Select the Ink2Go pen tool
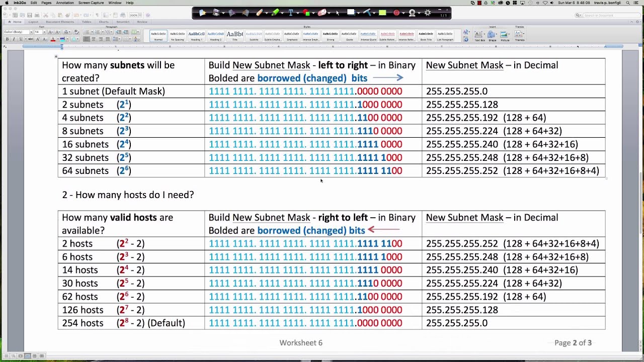644x362 pixels. coord(260,13)
